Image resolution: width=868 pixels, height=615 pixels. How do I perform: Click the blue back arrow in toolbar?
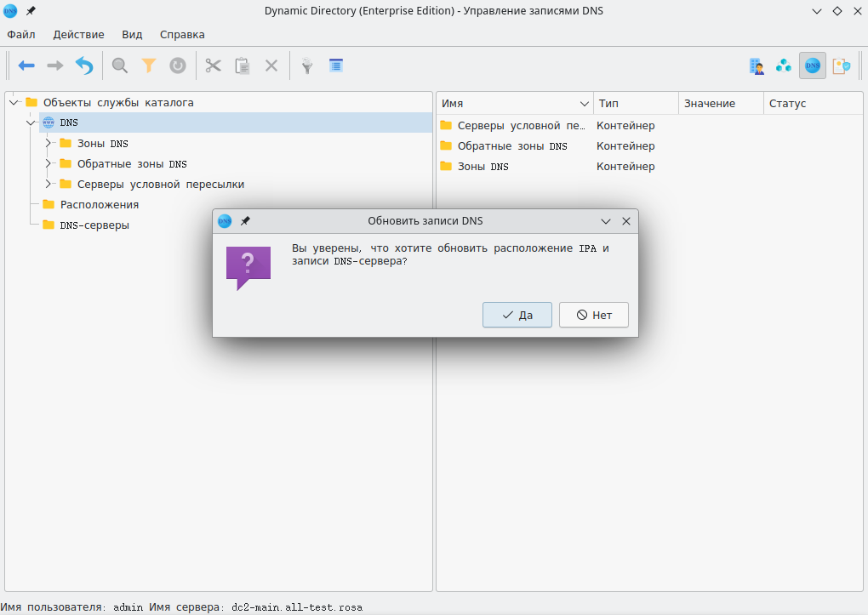click(26, 65)
